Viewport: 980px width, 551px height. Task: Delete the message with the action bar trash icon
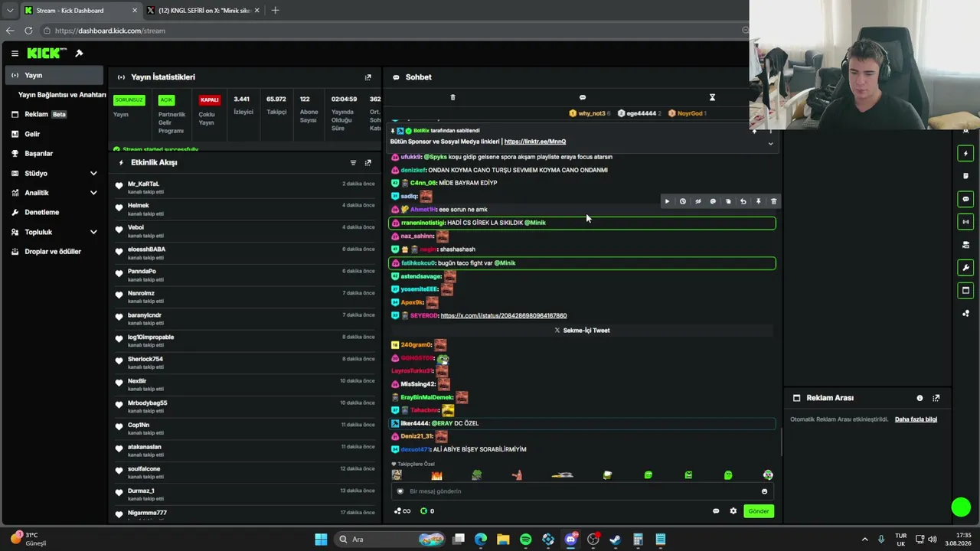tap(773, 201)
